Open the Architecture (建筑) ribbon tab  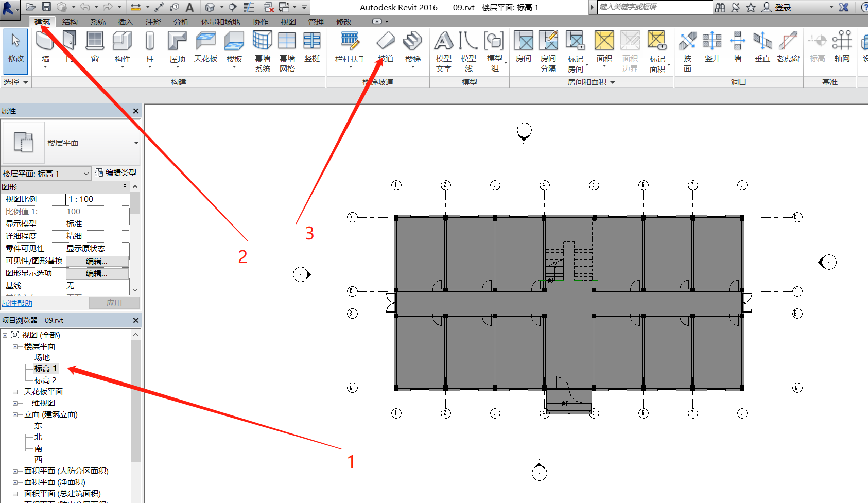click(42, 22)
